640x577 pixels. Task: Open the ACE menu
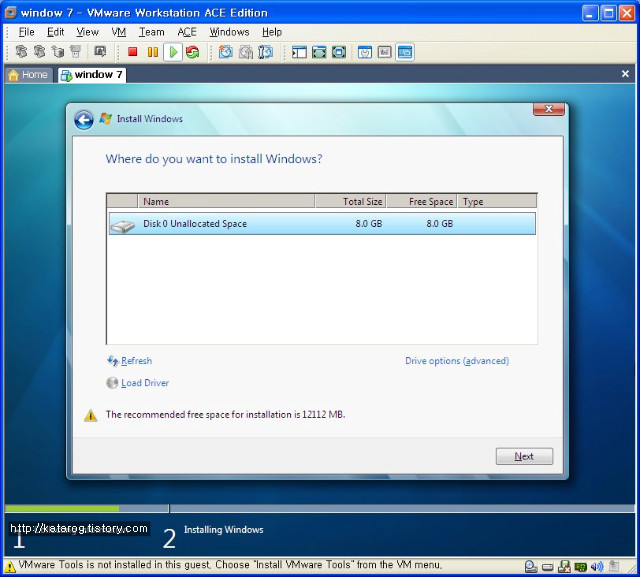[187, 32]
